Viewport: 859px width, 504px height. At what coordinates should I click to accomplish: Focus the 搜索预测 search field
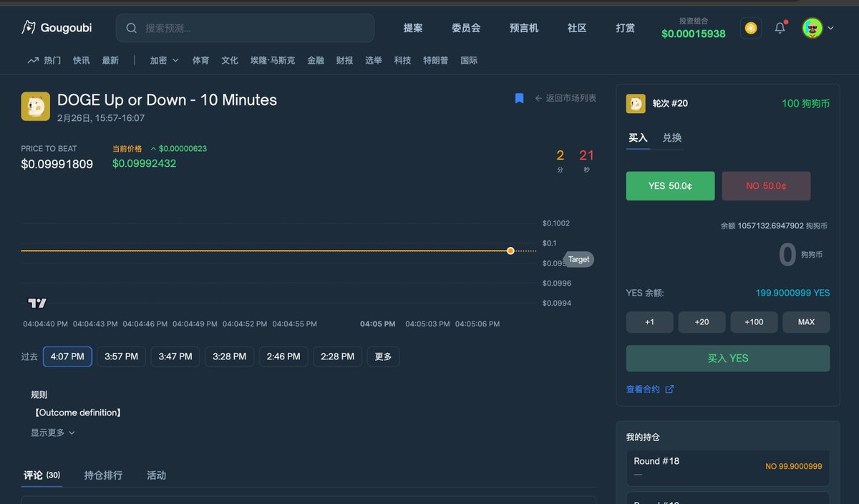245,28
